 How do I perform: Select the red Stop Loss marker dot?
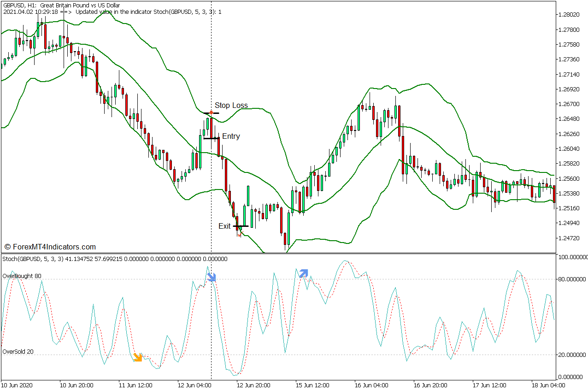[x=211, y=113]
